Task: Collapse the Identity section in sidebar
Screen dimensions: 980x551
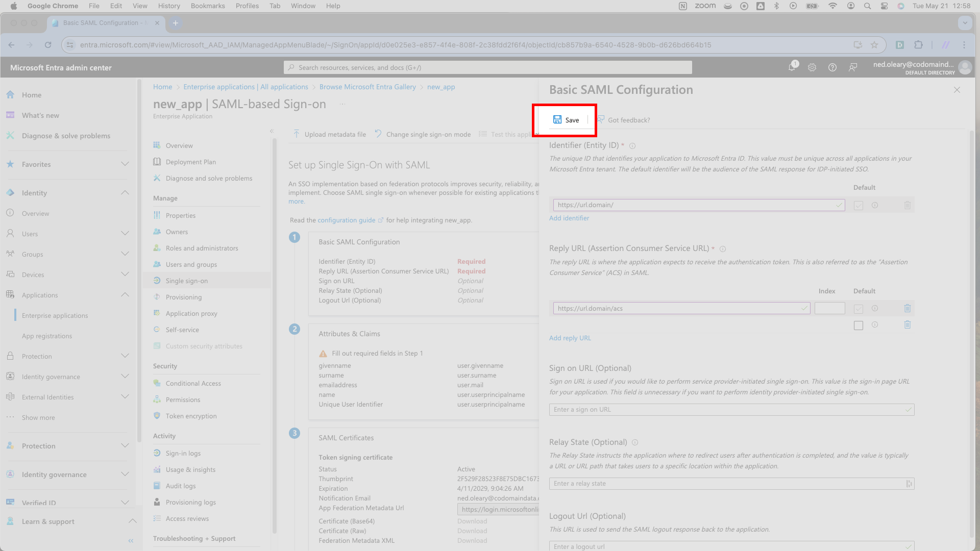Action: (x=125, y=193)
